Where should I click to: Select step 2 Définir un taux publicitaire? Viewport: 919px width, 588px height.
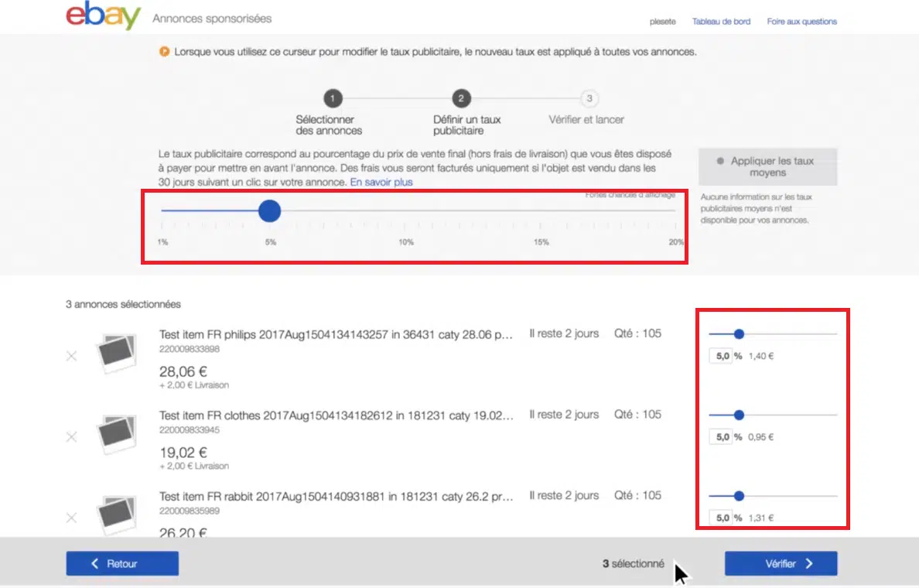click(x=461, y=99)
